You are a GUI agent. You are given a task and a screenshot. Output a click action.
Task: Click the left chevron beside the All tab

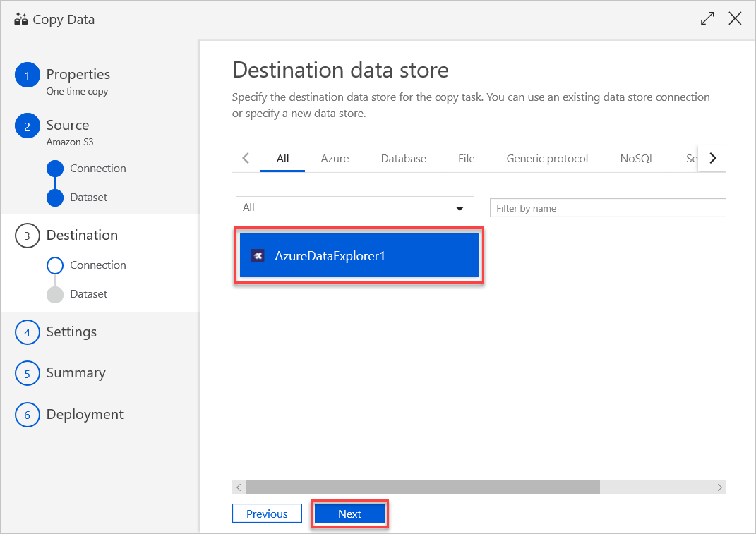point(245,158)
